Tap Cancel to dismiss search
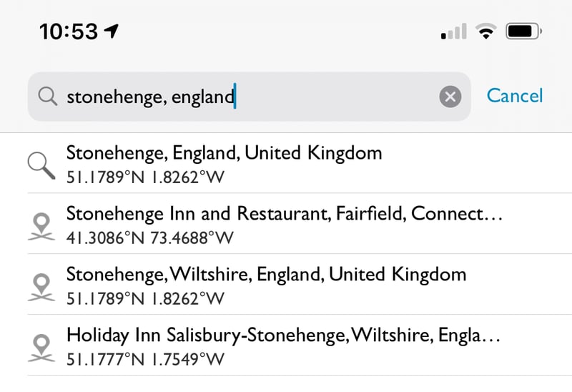The image size is (572, 392). coord(515,96)
